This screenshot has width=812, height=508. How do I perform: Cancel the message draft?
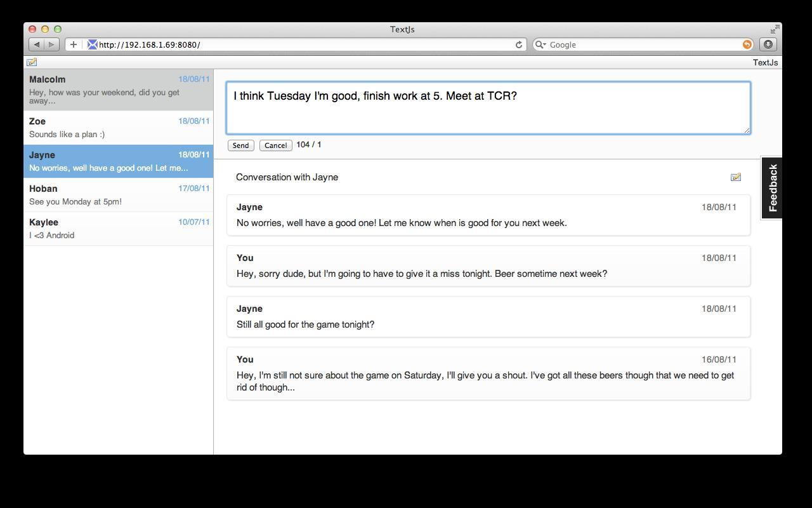click(x=275, y=145)
